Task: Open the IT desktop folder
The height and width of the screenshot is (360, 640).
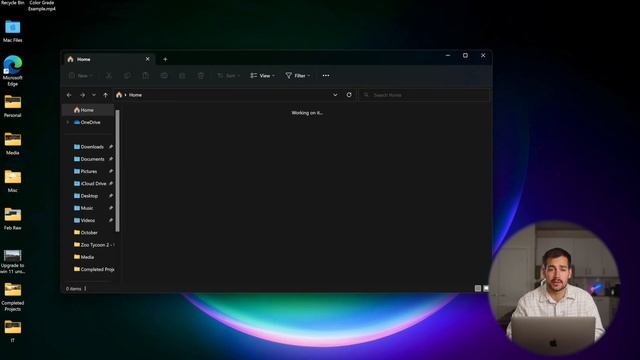Action: (13, 331)
